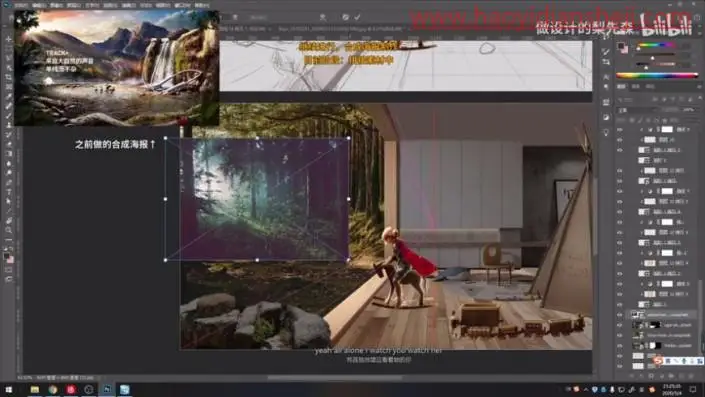The height and width of the screenshot is (397, 705).
Task: Cancel the transform with the circle-slash icon
Action: click(345, 17)
